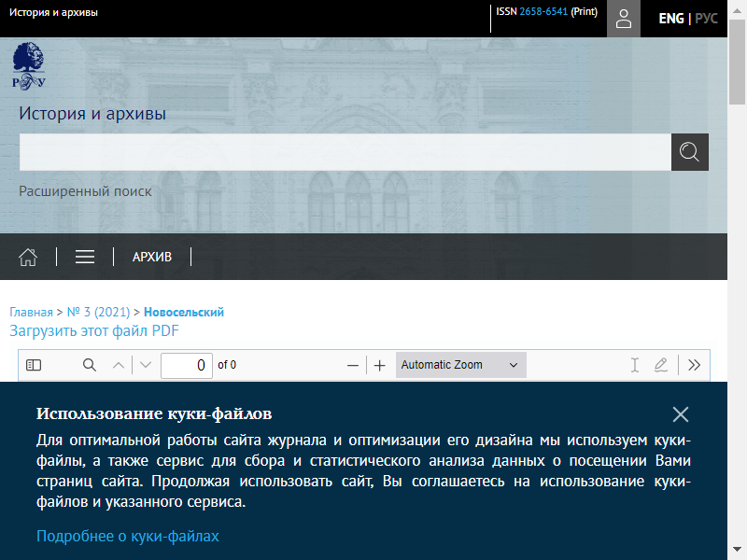Viewport: 747px width, 560px height.
Task: Click Загрузить этот файл PDF link
Action: point(94,331)
